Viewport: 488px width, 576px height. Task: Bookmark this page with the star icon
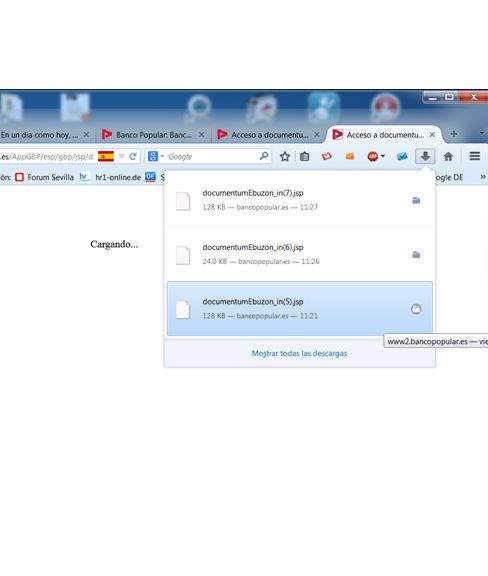point(285,156)
